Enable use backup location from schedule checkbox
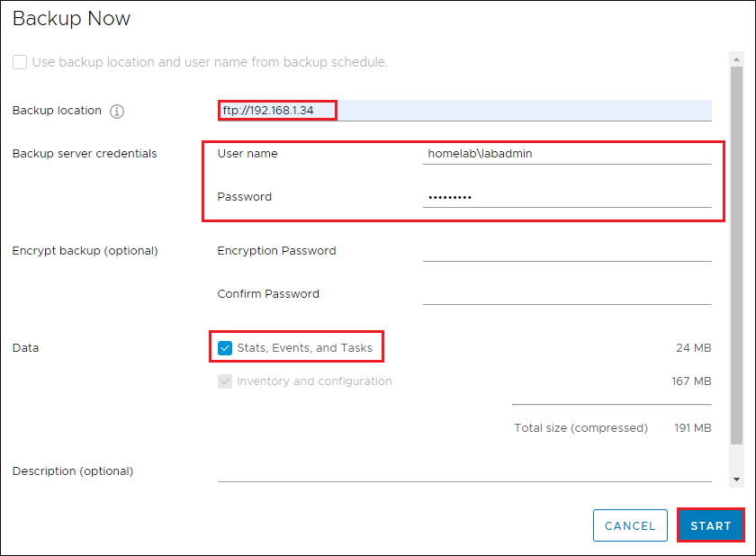The width and height of the screenshot is (756, 556). click(20, 62)
